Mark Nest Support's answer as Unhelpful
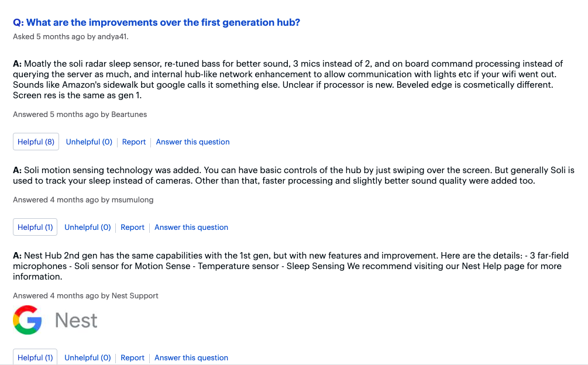588x365 pixels. click(x=88, y=358)
